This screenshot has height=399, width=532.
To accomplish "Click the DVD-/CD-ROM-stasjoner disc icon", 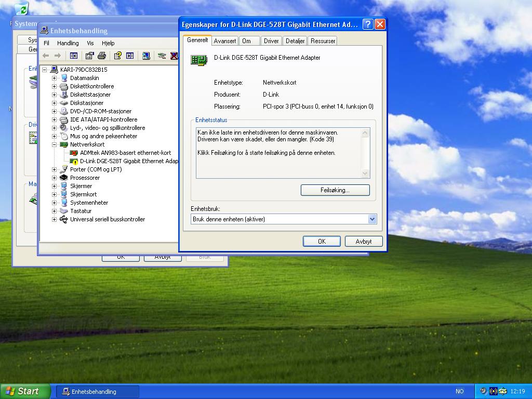I will click(64, 111).
